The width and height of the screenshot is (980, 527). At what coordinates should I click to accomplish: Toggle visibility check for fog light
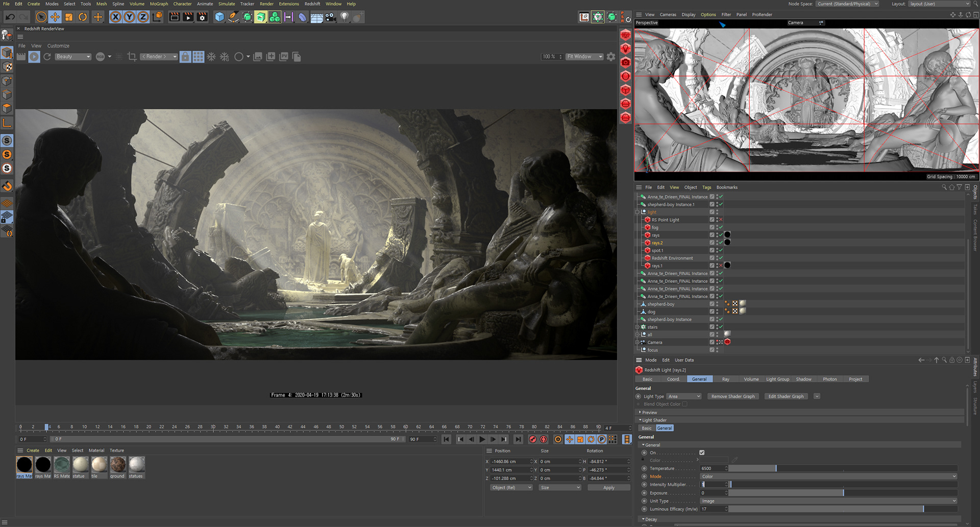coord(721,227)
